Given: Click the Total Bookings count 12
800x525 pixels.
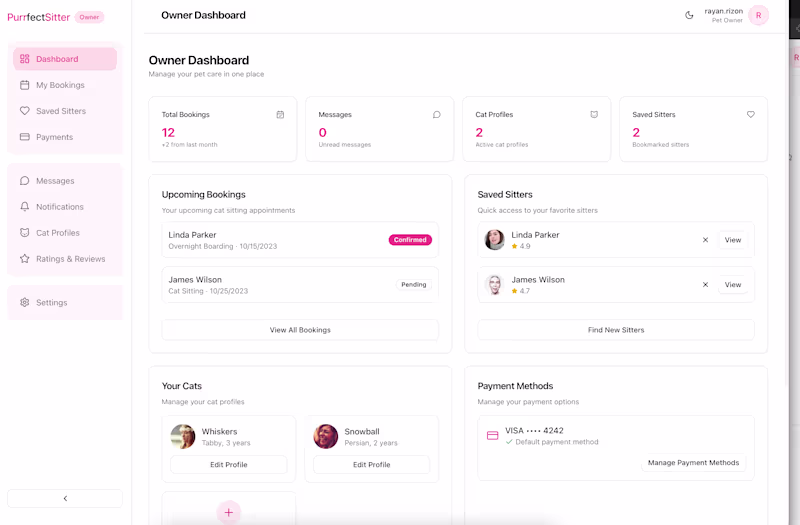Looking at the screenshot, I should click(168, 133).
